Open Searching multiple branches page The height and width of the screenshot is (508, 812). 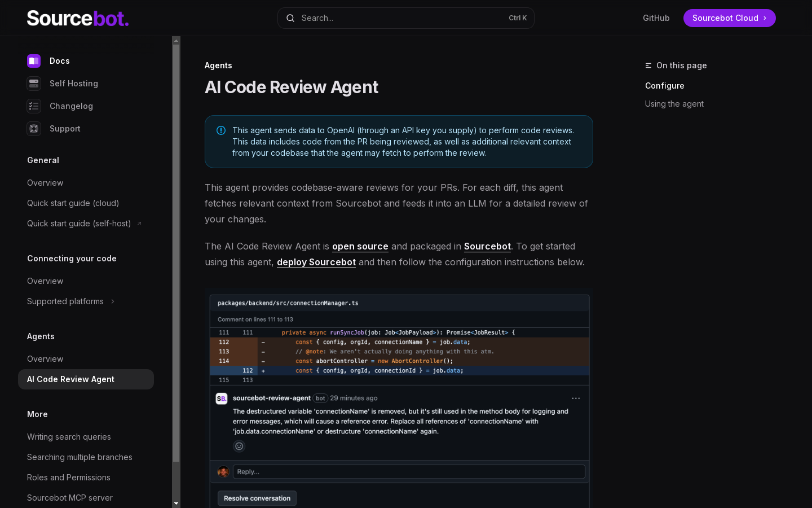[x=80, y=457]
